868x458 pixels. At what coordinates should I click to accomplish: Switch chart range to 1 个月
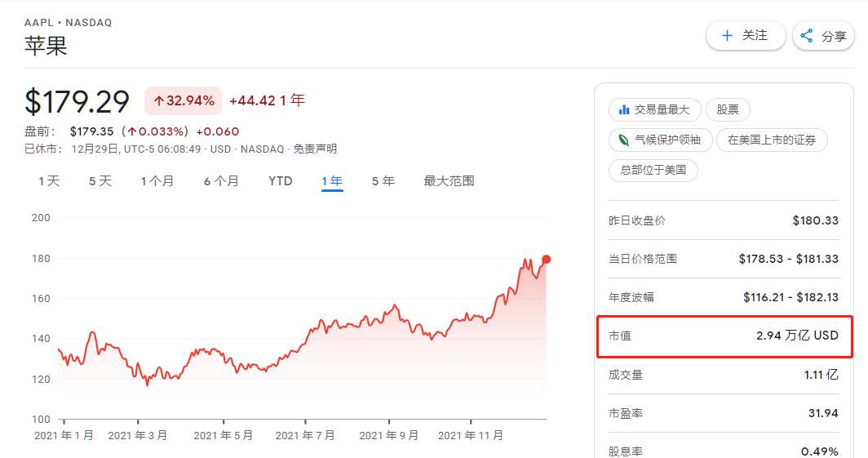157,181
